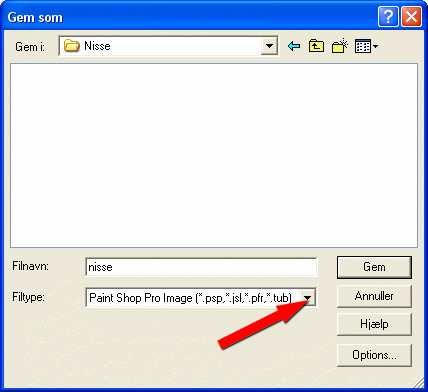Expand the Filtype dropdown arrow
The height and width of the screenshot is (392, 428).
point(308,298)
